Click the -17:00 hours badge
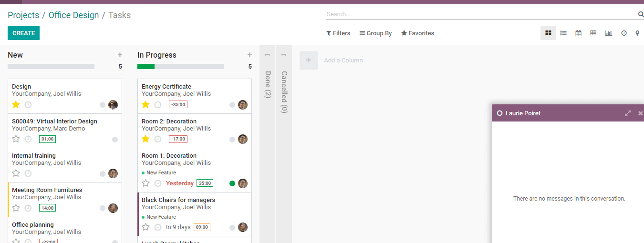This screenshot has height=243, width=644. tap(178, 139)
